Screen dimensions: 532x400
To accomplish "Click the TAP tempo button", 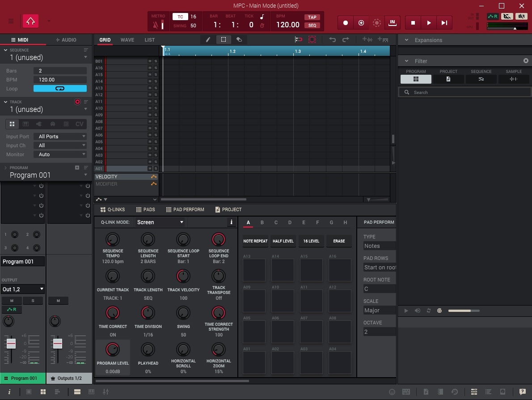I will tap(312, 17).
